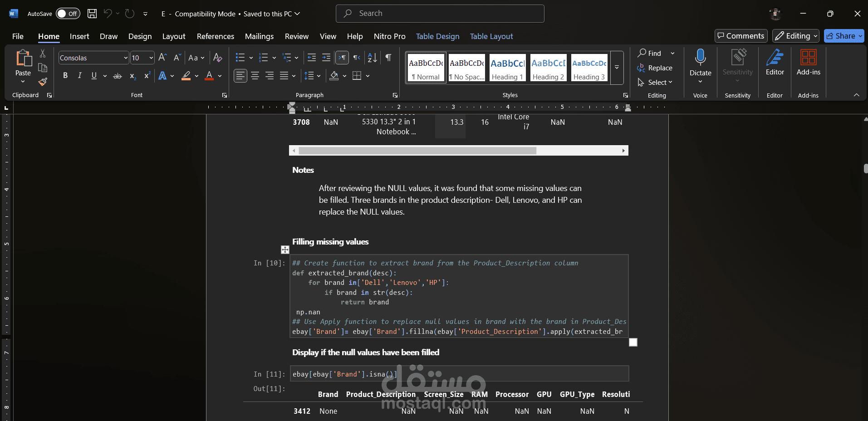Open the Table Layout tab
This screenshot has width=868, height=421.
point(491,36)
